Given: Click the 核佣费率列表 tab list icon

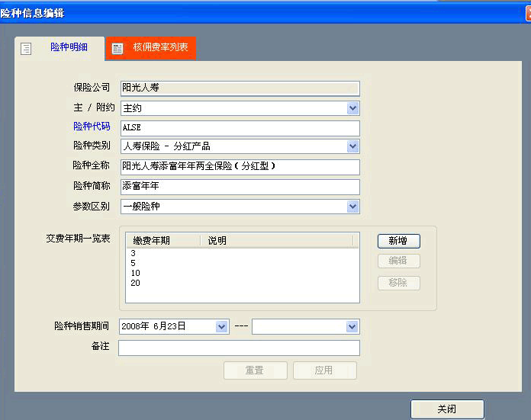Looking at the screenshot, I should pos(117,49).
